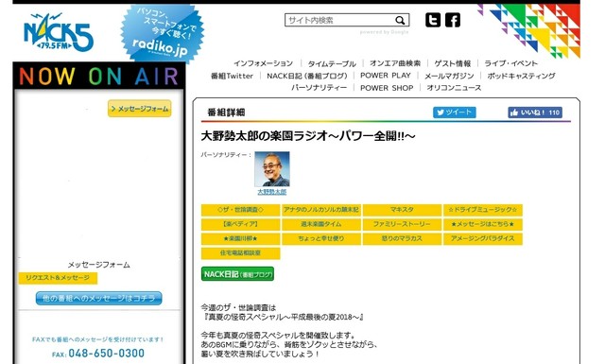
Task: Open 番組Twitter menu item
Action: click(x=232, y=76)
